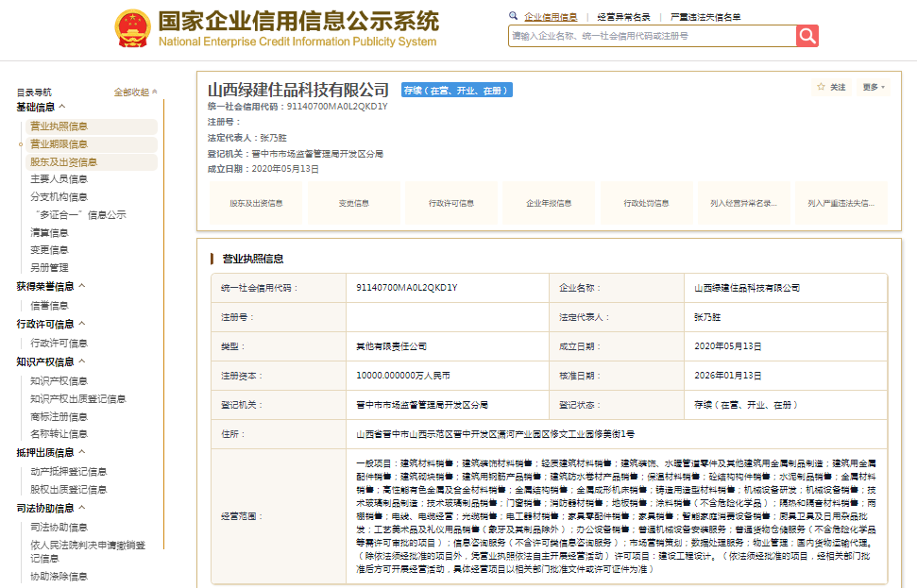Click the enterprise name search input field
Viewport: 917px width, 588px height.
click(652, 36)
